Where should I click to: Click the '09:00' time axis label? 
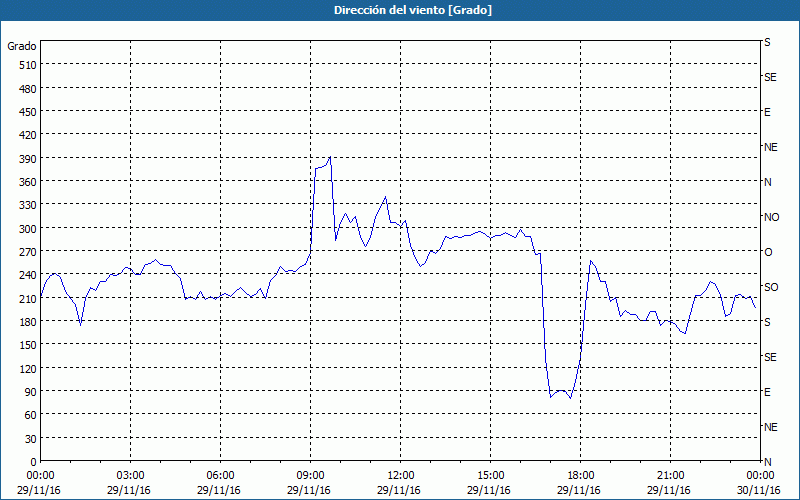coord(311,476)
